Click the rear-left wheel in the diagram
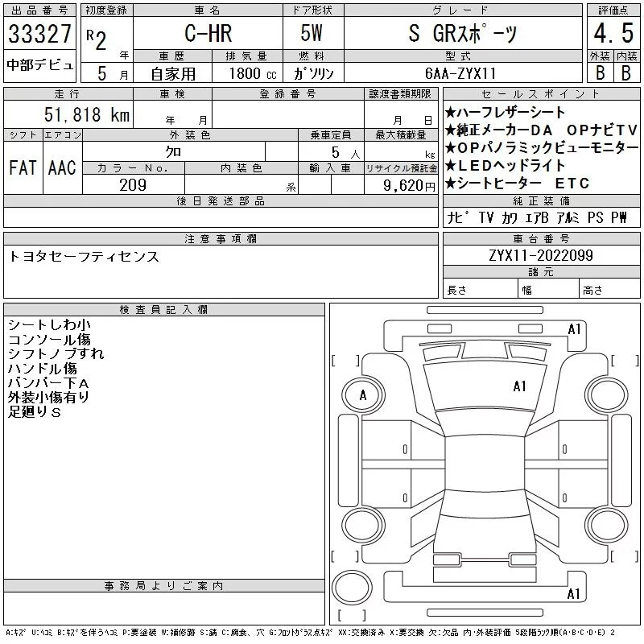The height and width of the screenshot is (644, 644). pyautogui.click(x=363, y=525)
